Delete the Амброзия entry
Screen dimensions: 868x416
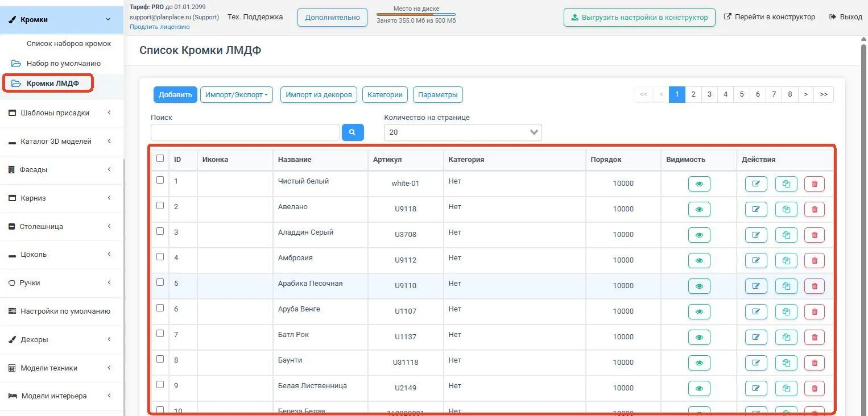coord(815,260)
